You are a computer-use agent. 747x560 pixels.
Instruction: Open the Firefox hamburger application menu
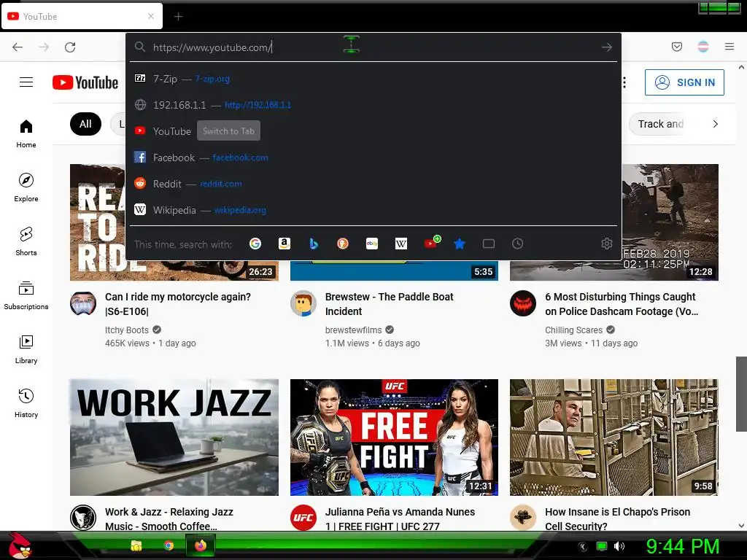tap(729, 47)
